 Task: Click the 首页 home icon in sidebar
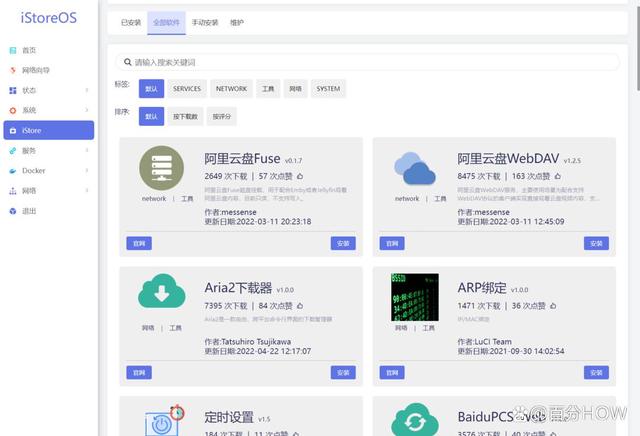[13, 50]
